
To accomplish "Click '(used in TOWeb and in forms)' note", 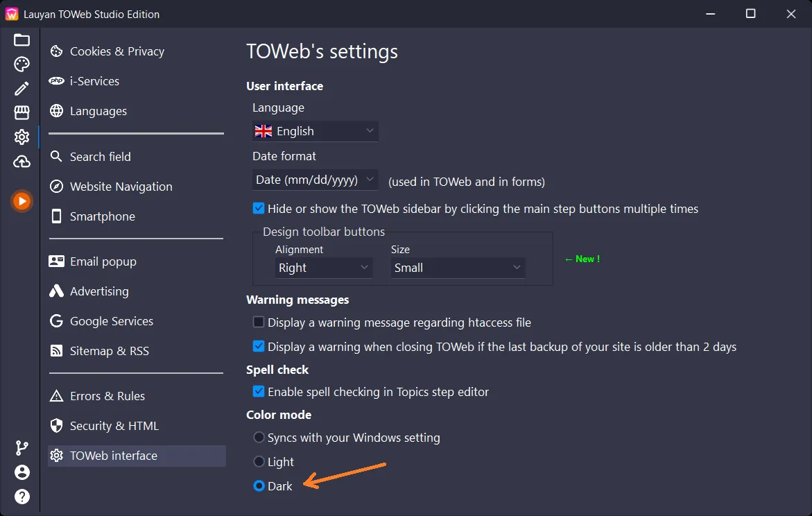I will 467,182.
